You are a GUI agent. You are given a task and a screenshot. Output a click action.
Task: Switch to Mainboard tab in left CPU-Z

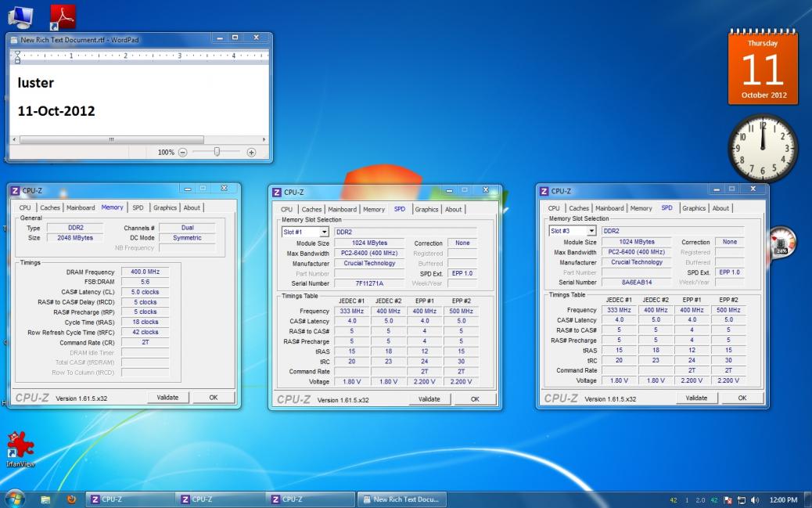81,207
